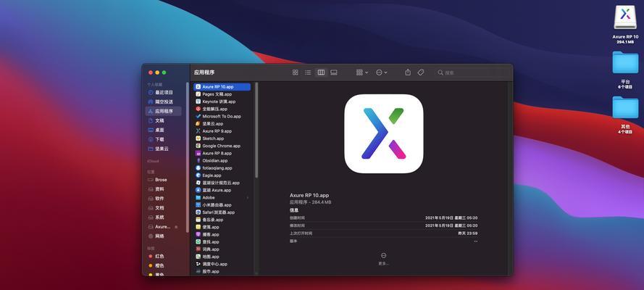This screenshot has height=290, width=644.
Task: Select Safari浏览器.app in list
Action: pos(222,212)
